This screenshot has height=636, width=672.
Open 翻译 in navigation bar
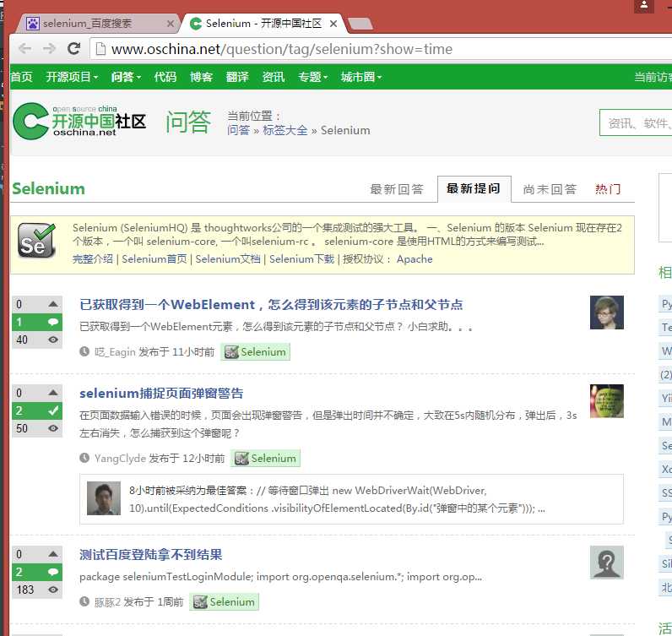[x=237, y=77]
